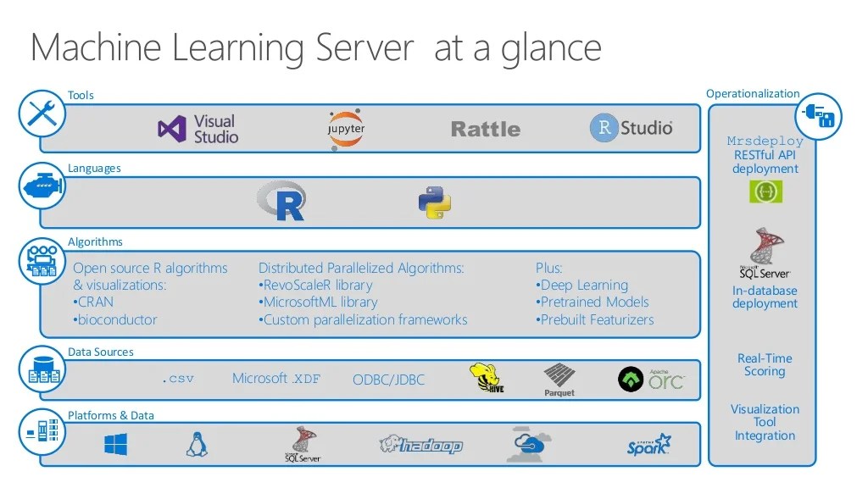Select the Parquet icon
Screen dimensions: 868x488
(x=559, y=378)
